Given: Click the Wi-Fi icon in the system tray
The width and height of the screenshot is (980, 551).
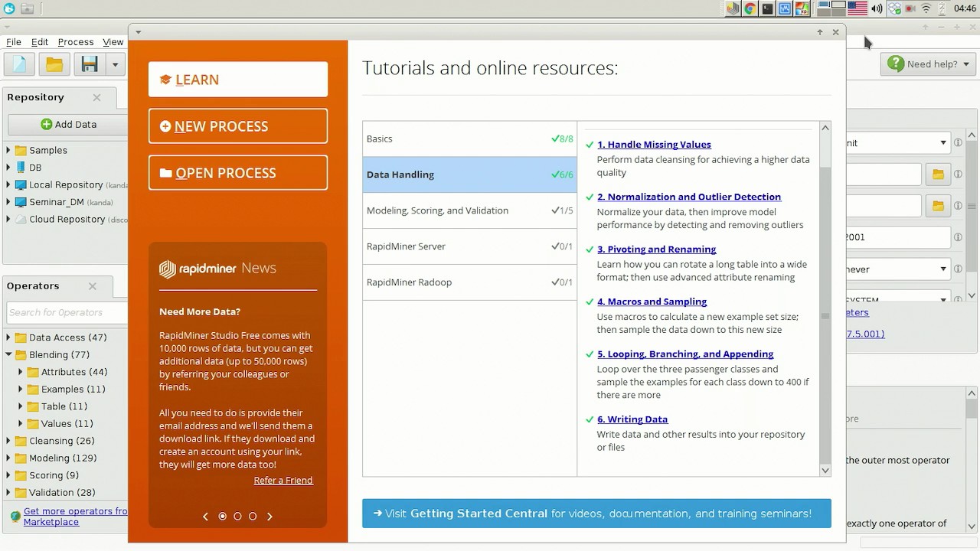Looking at the screenshot, I should coord(926,9).
